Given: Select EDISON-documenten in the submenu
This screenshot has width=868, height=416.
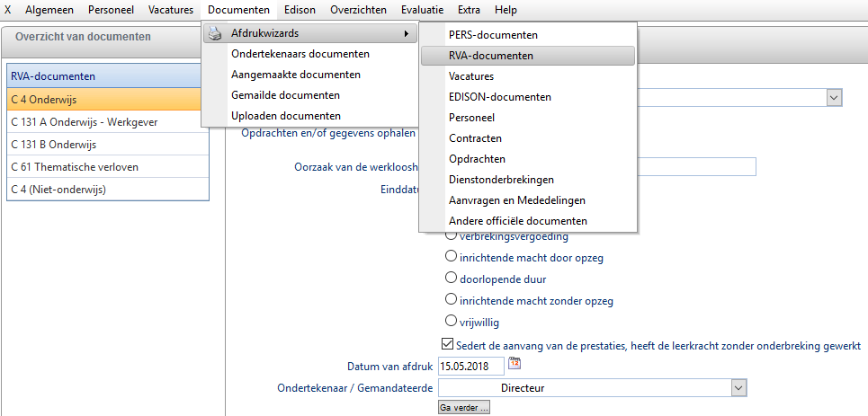Looking at the screenshot, I should click(528, 97).
